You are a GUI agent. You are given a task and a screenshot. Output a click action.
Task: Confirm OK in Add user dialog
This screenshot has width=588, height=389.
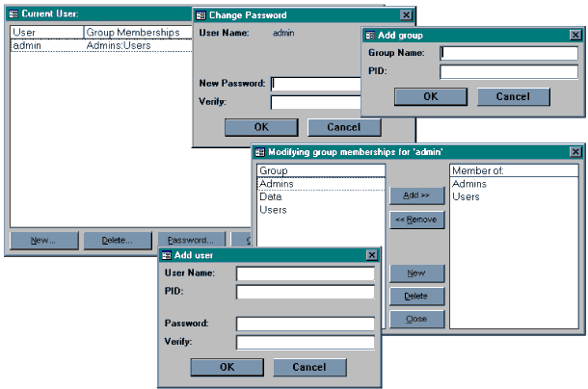coord(227,367)
